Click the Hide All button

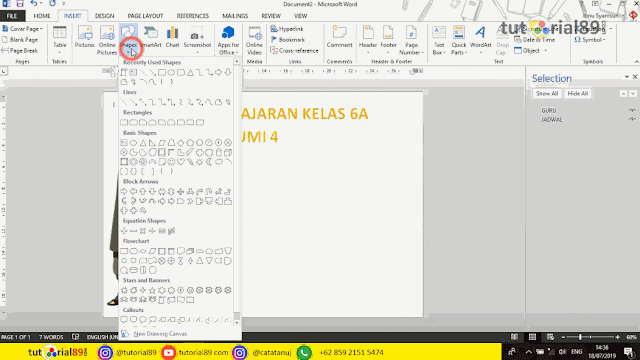[x=578, y=93]
